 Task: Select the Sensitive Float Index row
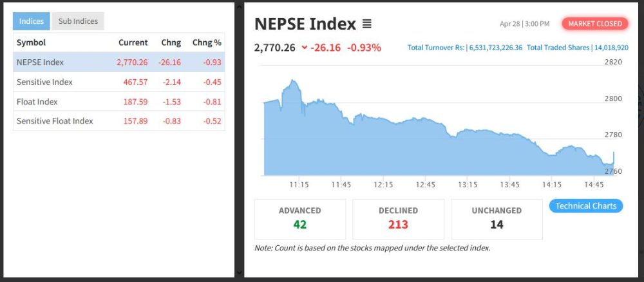pos(119,120)
